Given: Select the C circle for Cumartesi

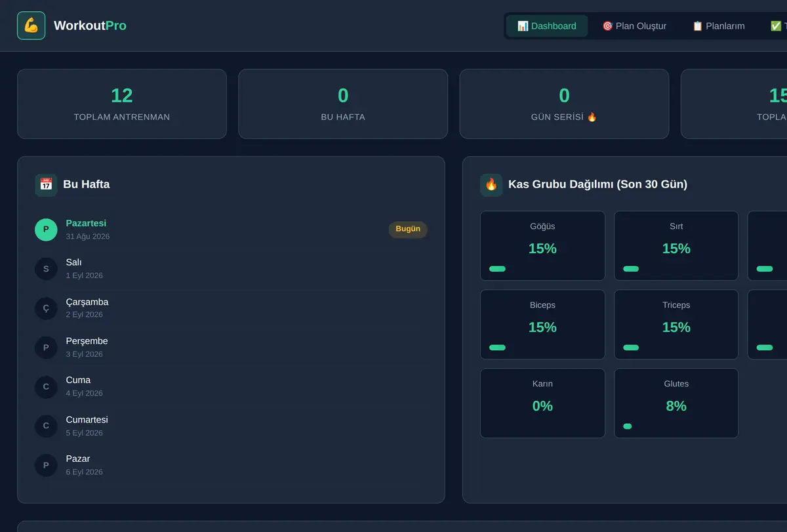Looking at the screenshot, I should 46,426.
